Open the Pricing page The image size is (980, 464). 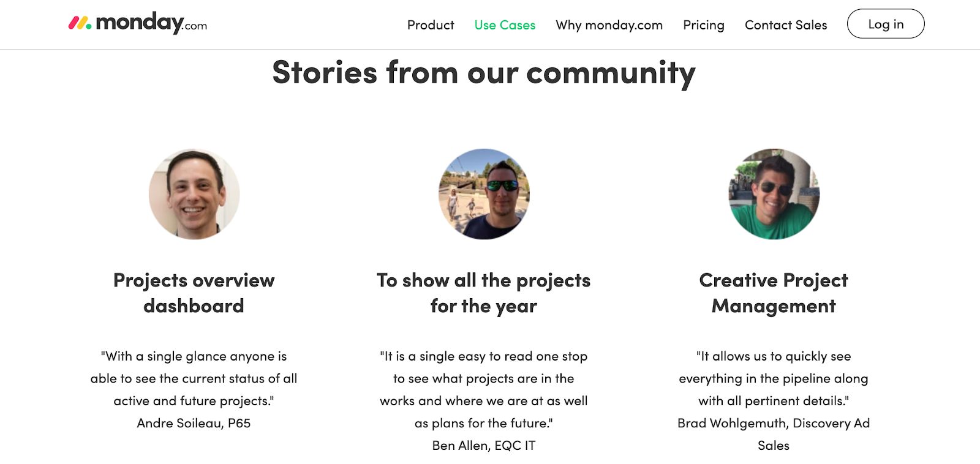pos(704,25)
